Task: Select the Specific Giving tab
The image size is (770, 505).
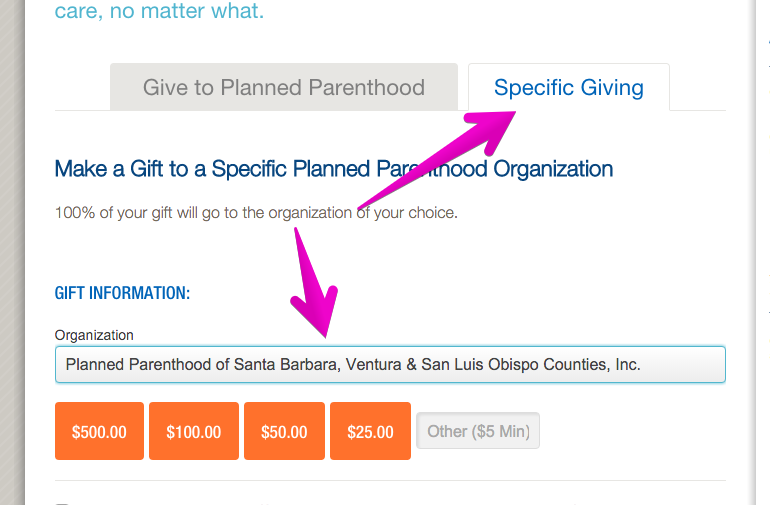Action: [568, 87]
